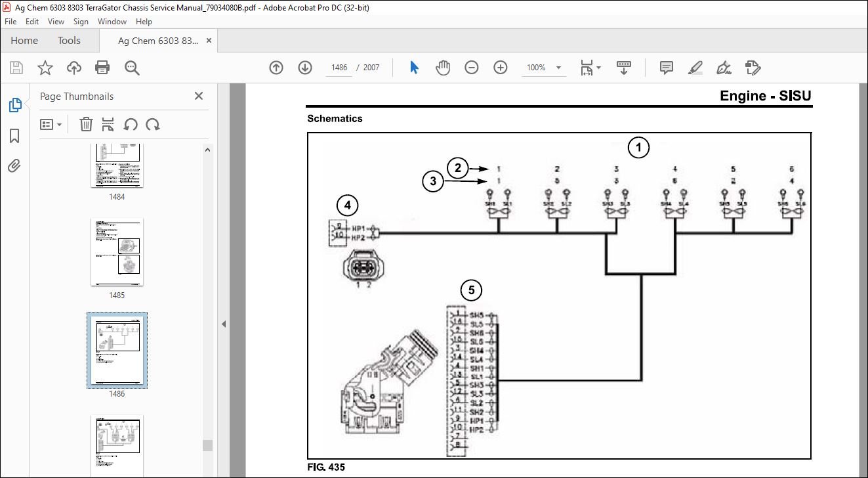Print the document using the printer icon
This screenshot has height=478, width=868.
pyautogui.click(x=102, y=68)
